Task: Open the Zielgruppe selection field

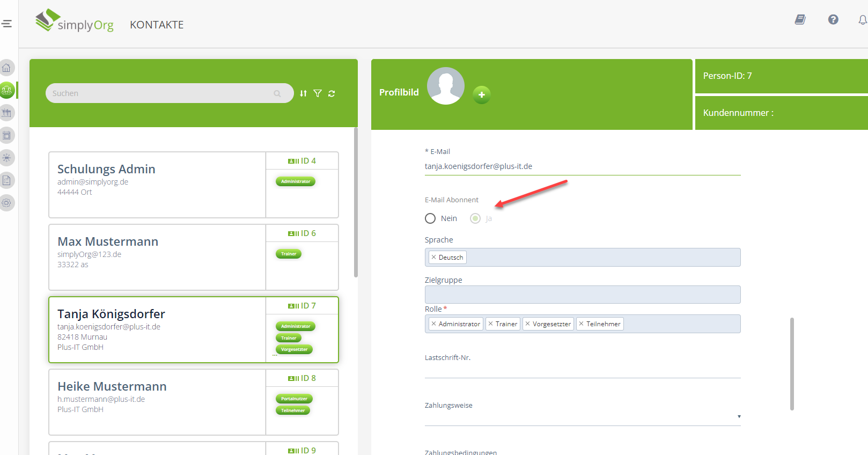Action: (582, 295)
